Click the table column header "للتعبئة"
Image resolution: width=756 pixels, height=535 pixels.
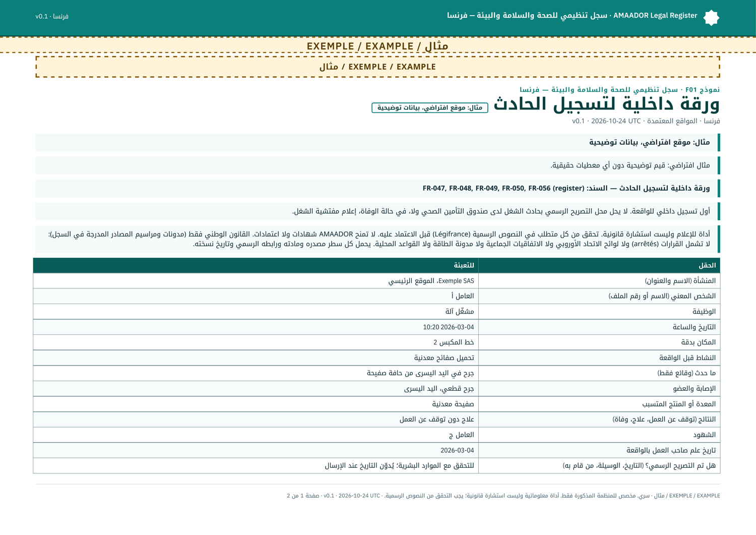click(464, 265)
